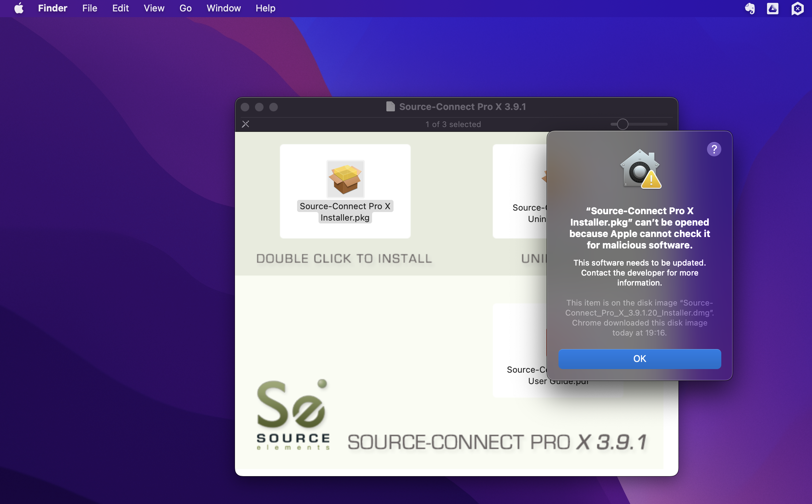Click the Gatekeeper warning icon in the dialog
This screenshot has height=504, width=812.
pyautogui.click(x=640, y=169)
